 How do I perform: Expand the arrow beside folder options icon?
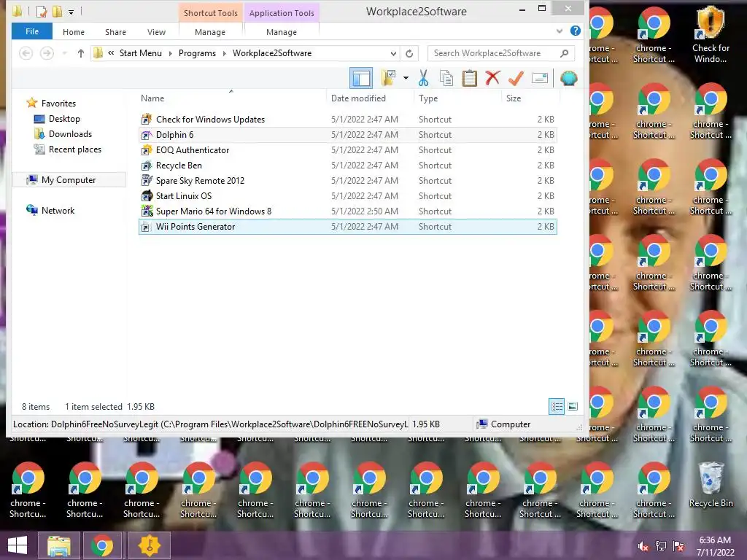(x=406, y=77)
